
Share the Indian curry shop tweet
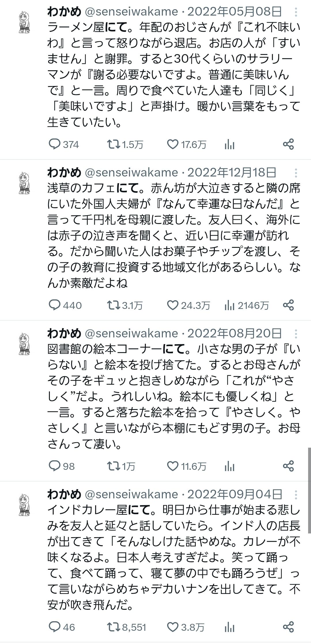pos(288,627)
